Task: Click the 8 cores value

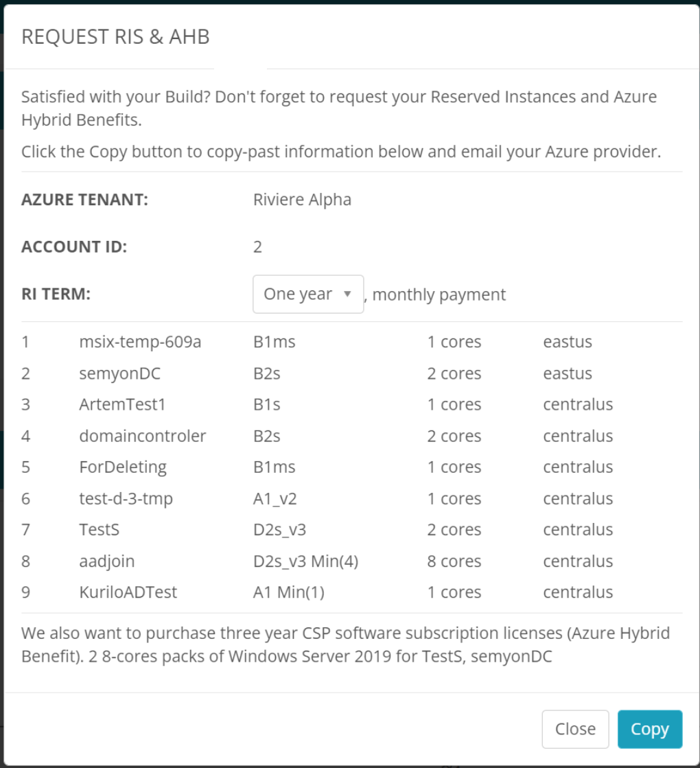Action: (454, 561)
